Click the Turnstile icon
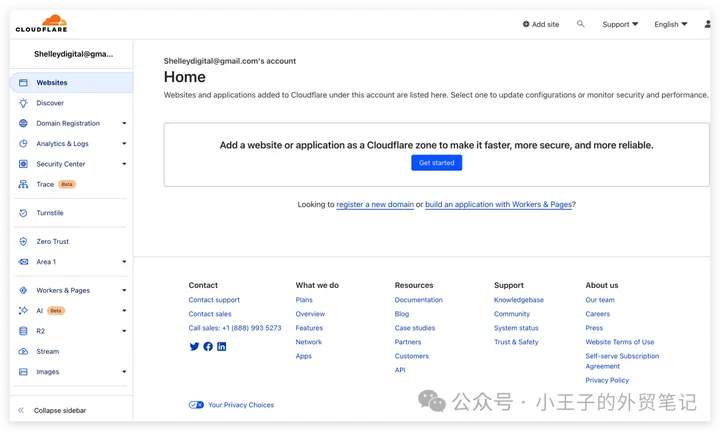Image resolution: width=720 pixels, height=431 pixels. pyautogui.click(x=23, y=213)
